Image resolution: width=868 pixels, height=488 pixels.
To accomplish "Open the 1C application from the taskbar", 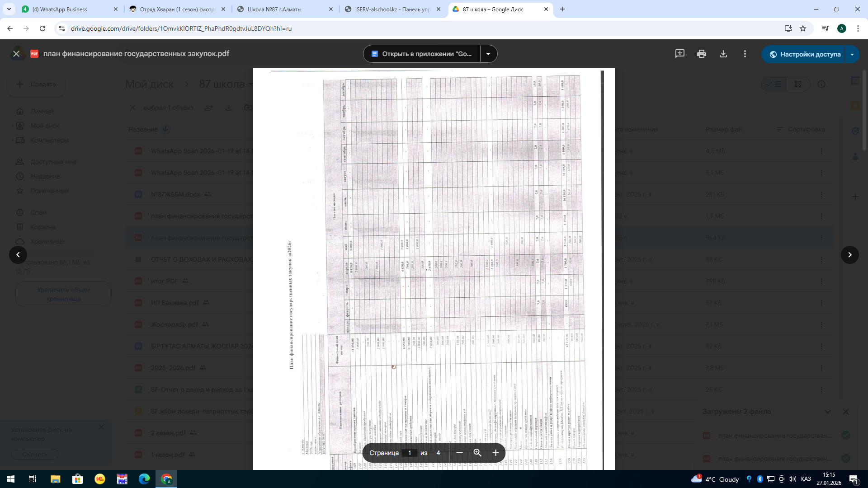I will (99, 479).
